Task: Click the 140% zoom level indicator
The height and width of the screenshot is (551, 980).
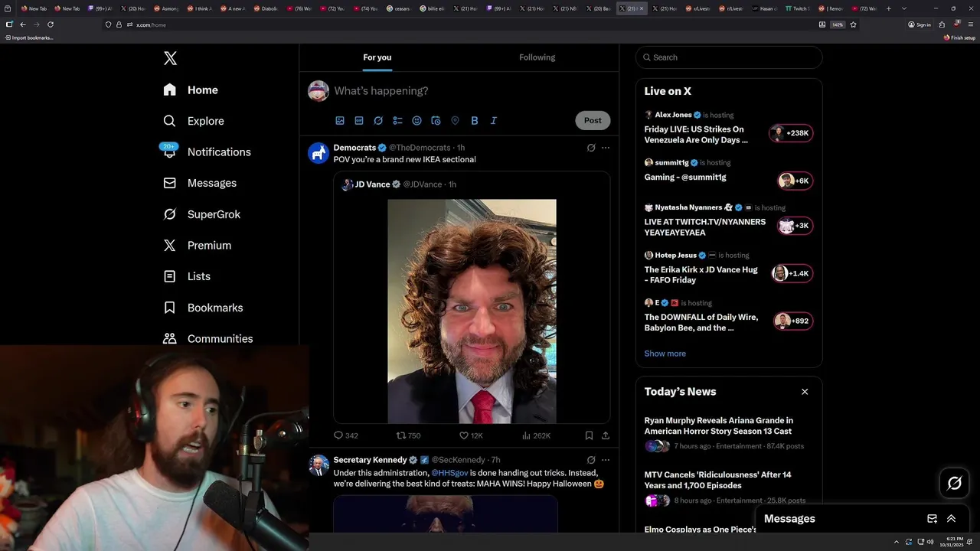Action: pos(838,24)
